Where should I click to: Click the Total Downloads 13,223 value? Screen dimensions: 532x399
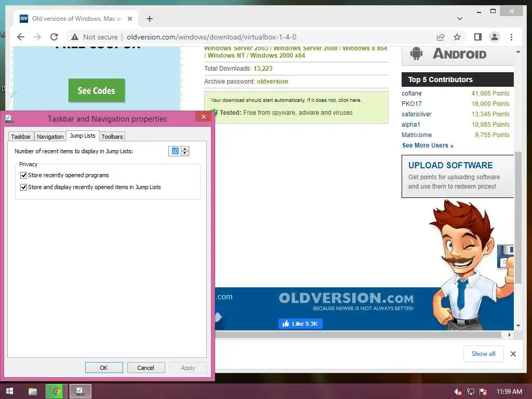click(263, 69)
